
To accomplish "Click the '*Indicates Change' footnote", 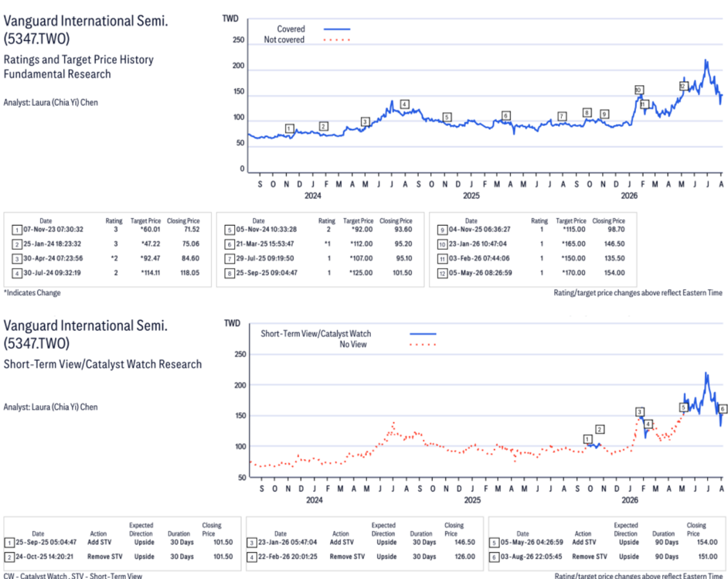I will point(32,292).
